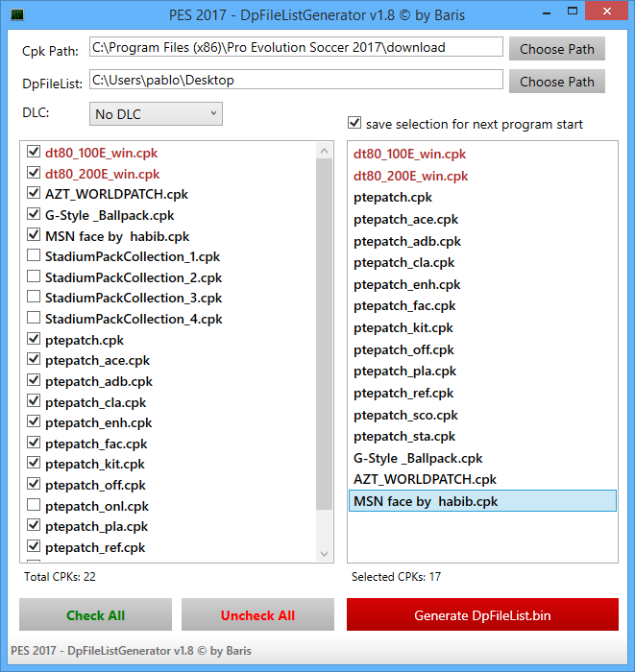Select ptepatch_pla.cpk in the right list
Viewport: 635px width, 672px height.
coord(483,371)
